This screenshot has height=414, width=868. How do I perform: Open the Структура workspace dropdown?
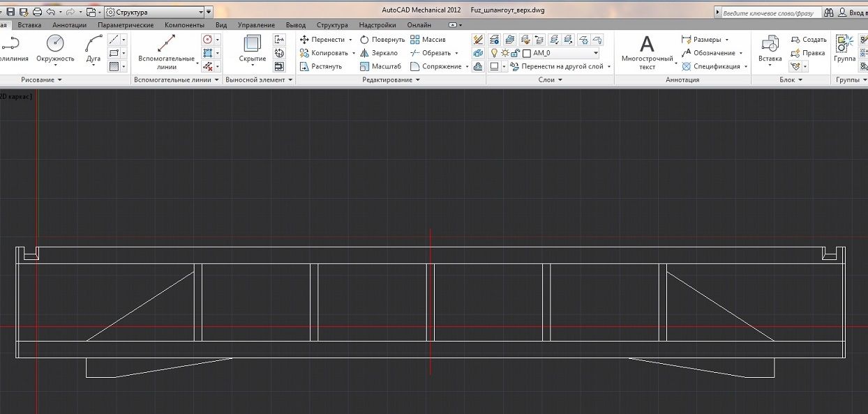click(x=200, y=12)
